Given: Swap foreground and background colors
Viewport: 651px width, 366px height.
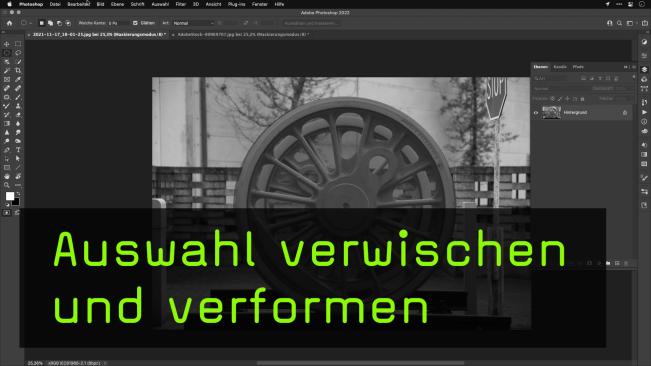Looking at the screenshot, I should (18, 193).
